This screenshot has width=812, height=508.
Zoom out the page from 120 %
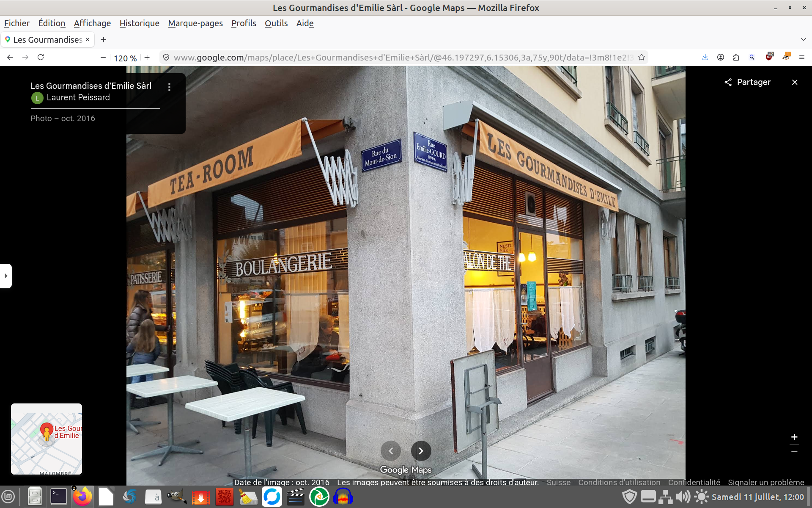coord(103,58)
